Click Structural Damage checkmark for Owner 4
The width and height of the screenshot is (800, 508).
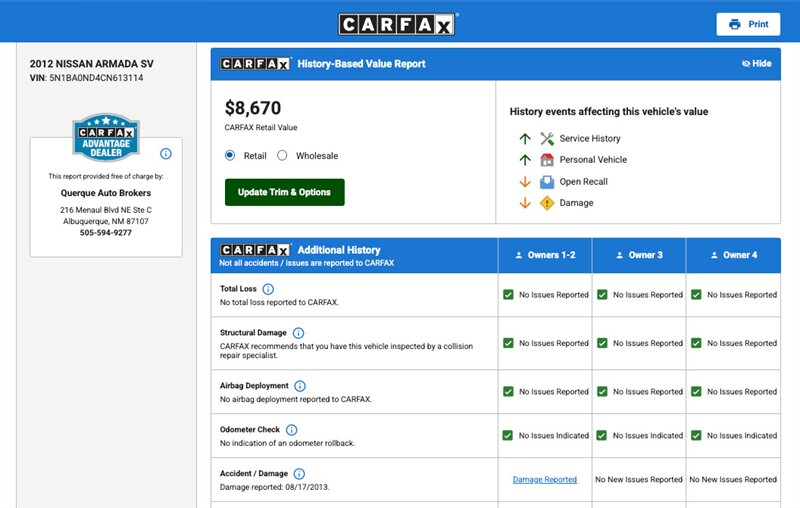click(696, 343)
